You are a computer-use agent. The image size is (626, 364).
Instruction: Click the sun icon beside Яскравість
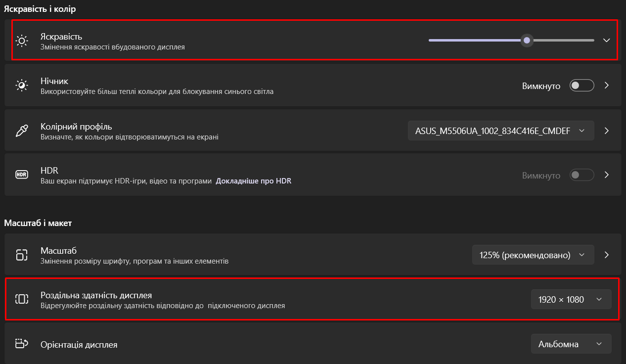tap(22, 41)
